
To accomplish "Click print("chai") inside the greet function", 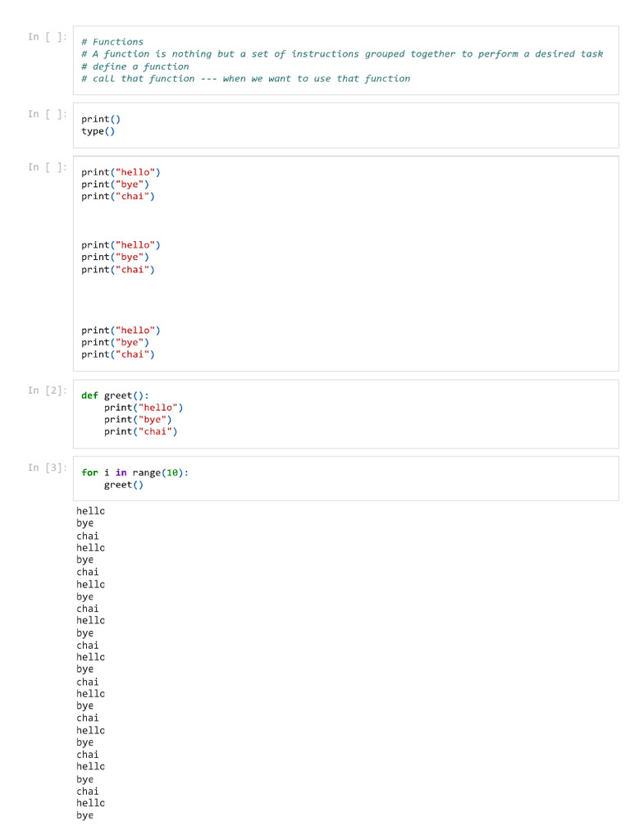I will coord(141,431).
